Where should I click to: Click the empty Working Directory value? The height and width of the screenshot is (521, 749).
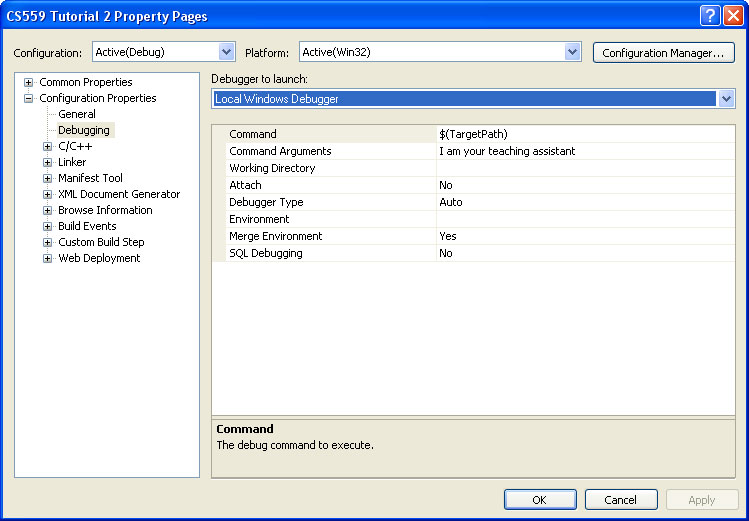coord(586,168)
